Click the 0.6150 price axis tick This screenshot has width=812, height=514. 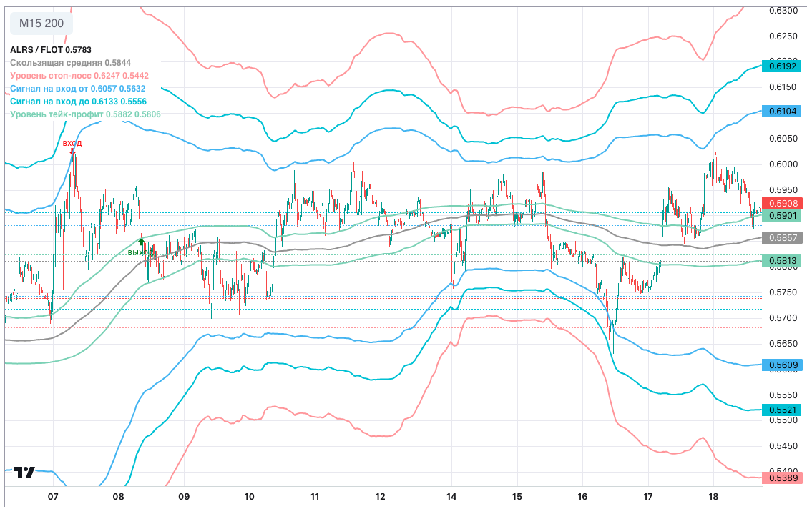click(783, 87)
